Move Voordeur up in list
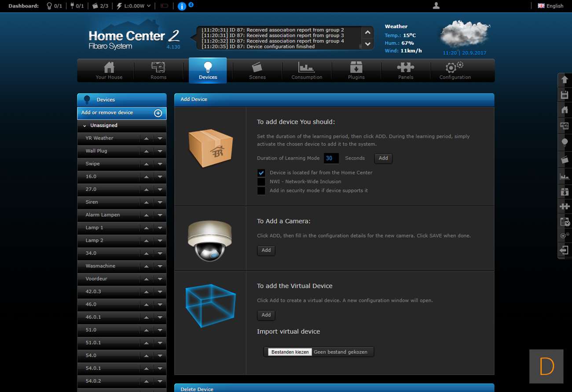The image size is (572, 392). pos(147,278)
